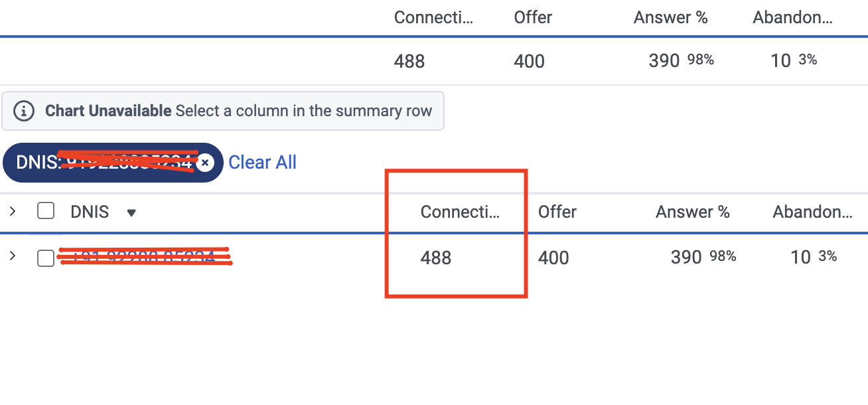Click the Abandon header in the DNIS table
This screenshot has height=405, width=868.
pyautogui.click(x=812, y=212)
